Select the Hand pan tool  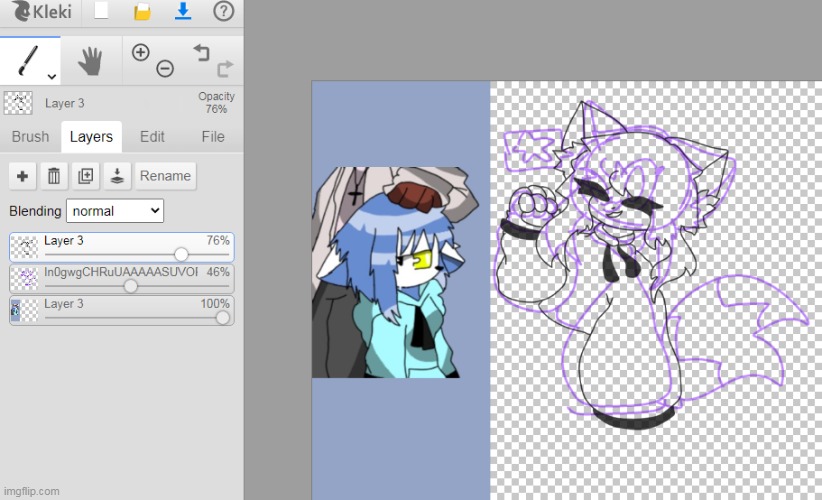(x=90, y=61)
